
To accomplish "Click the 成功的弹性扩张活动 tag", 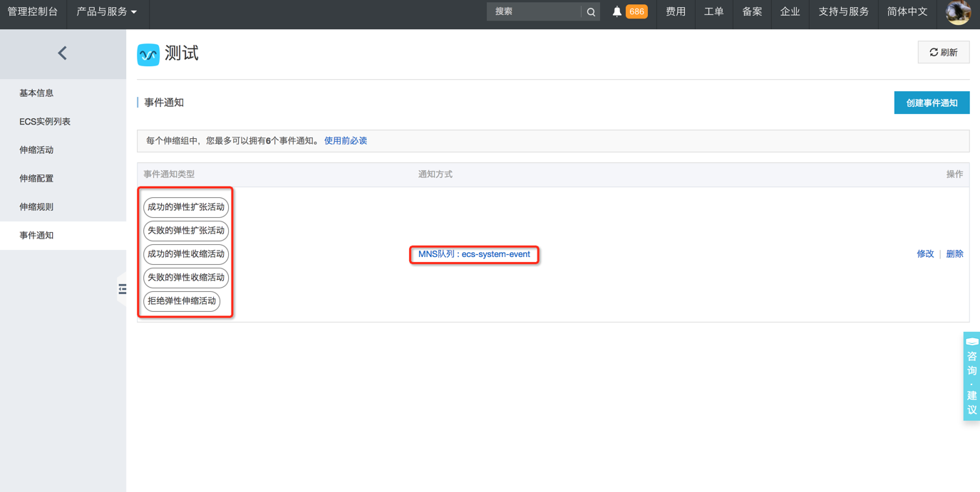I will pyautogui.click(x=186, y=207).
